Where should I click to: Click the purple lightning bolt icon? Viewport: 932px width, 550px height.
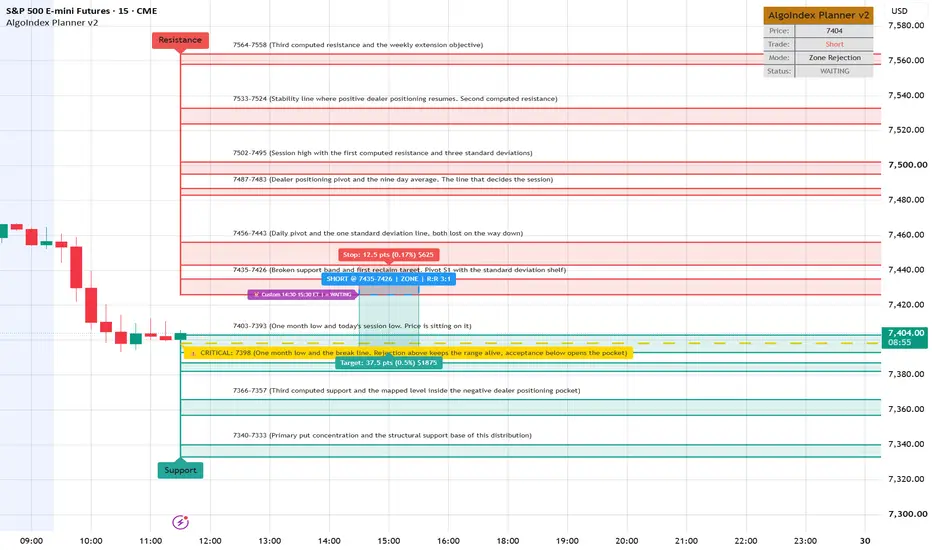click(x=180, y=522)
